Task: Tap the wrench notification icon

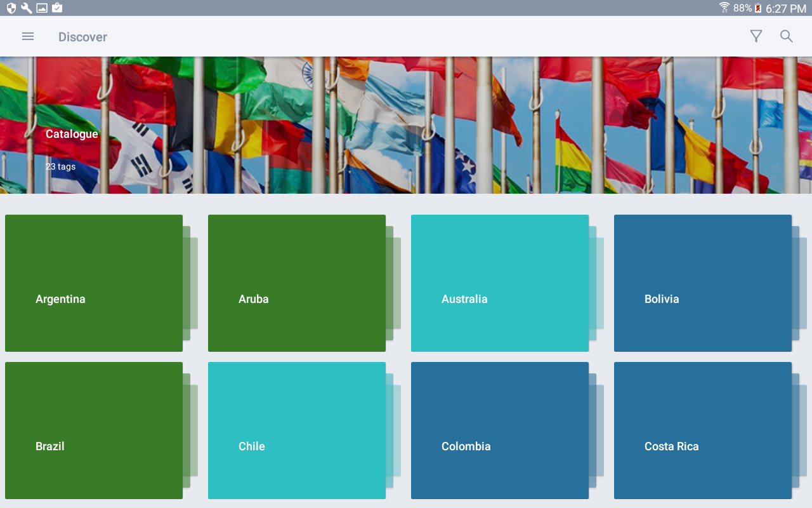Action: tap(27, 8)
